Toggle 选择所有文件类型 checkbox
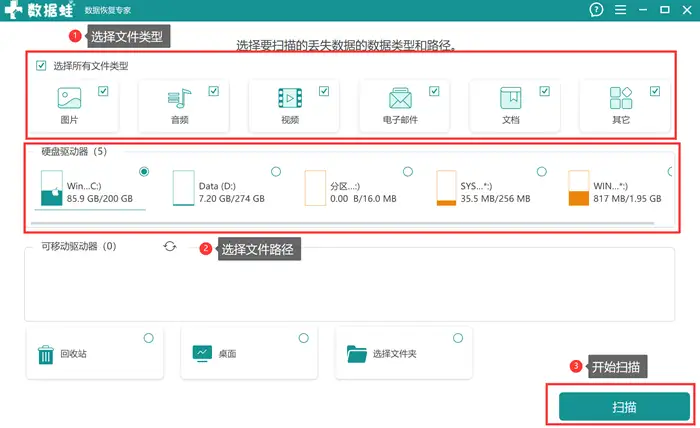The height and width of the screenshot is (428, 700). click(41, 66)
